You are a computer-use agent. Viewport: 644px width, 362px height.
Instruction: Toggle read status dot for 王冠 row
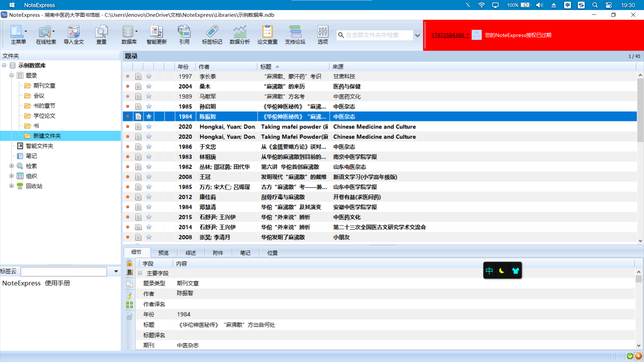(x=128, y=177)
